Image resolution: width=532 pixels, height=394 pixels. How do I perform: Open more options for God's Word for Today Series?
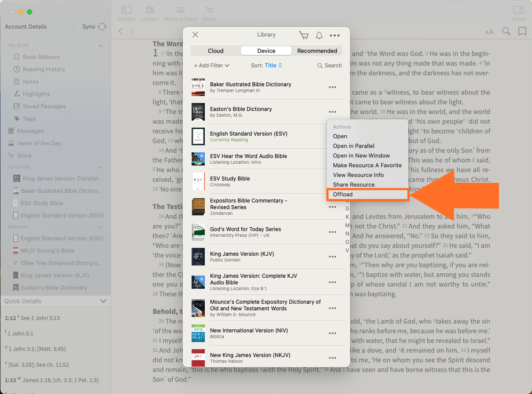(x=332, y=232)
